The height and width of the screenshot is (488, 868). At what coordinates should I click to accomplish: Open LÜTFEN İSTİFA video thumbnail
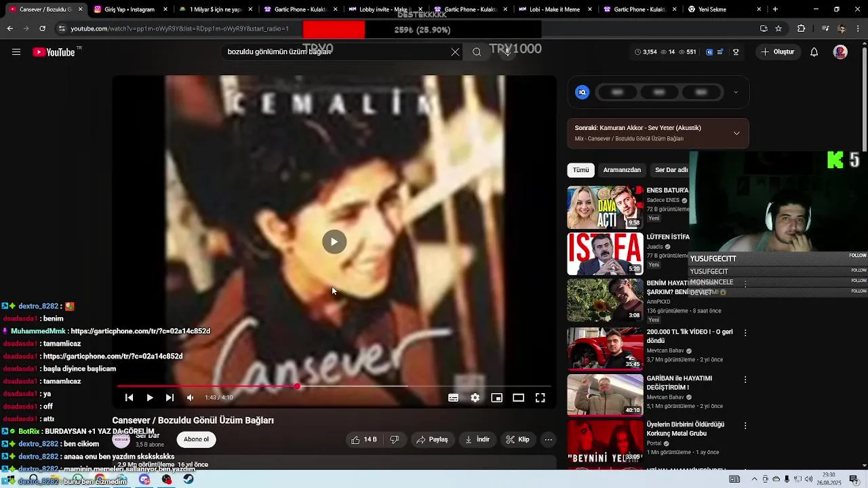(x=605, y=254)
